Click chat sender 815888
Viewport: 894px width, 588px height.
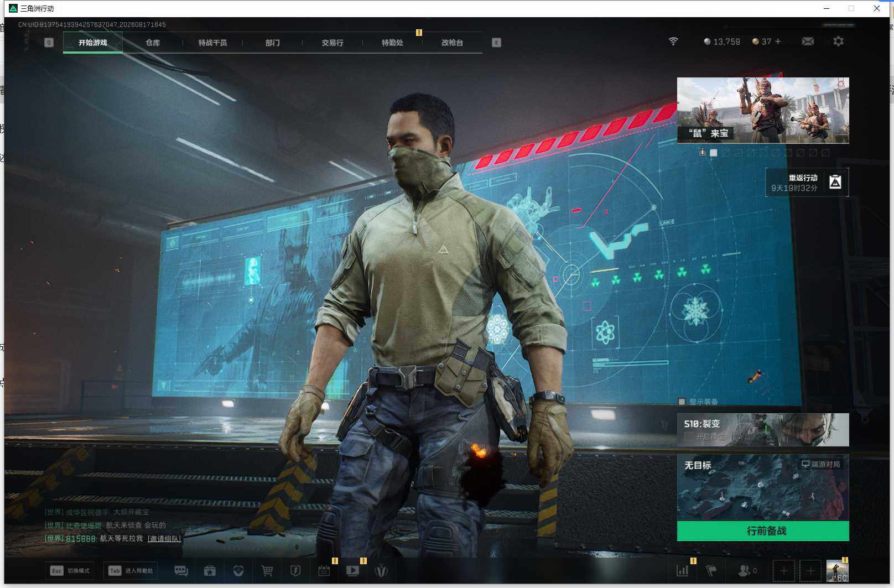pyautogui.click(x=81, y=538)
